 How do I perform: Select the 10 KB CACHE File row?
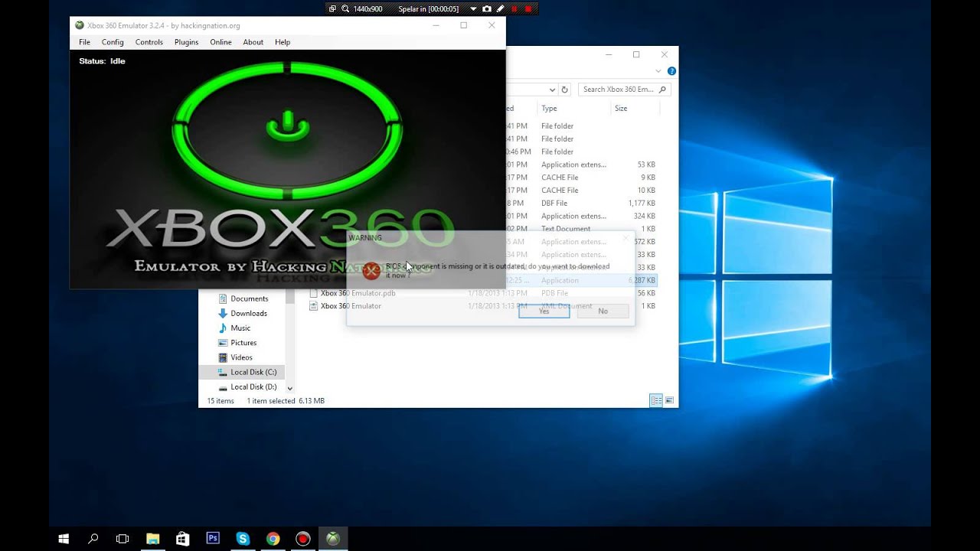click(582, 191)
